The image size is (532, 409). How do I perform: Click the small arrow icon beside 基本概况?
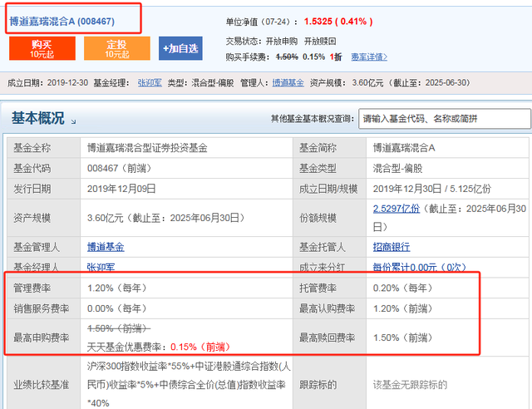(73, 121)
